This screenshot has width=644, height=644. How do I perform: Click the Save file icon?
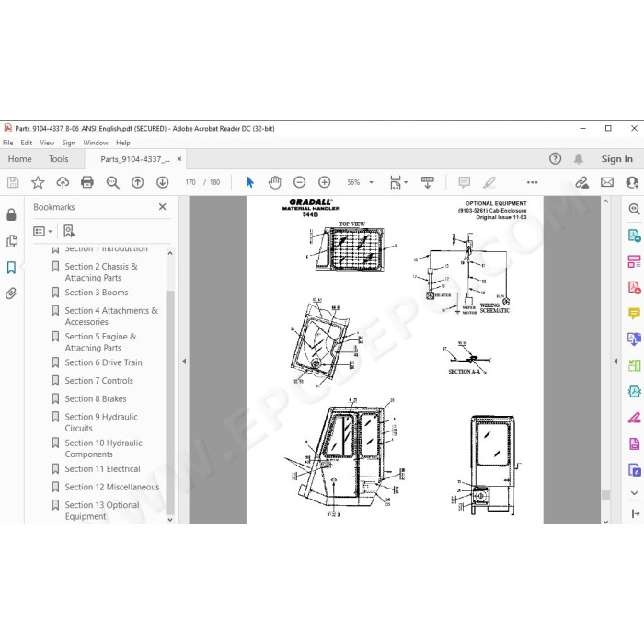[13, 182]
